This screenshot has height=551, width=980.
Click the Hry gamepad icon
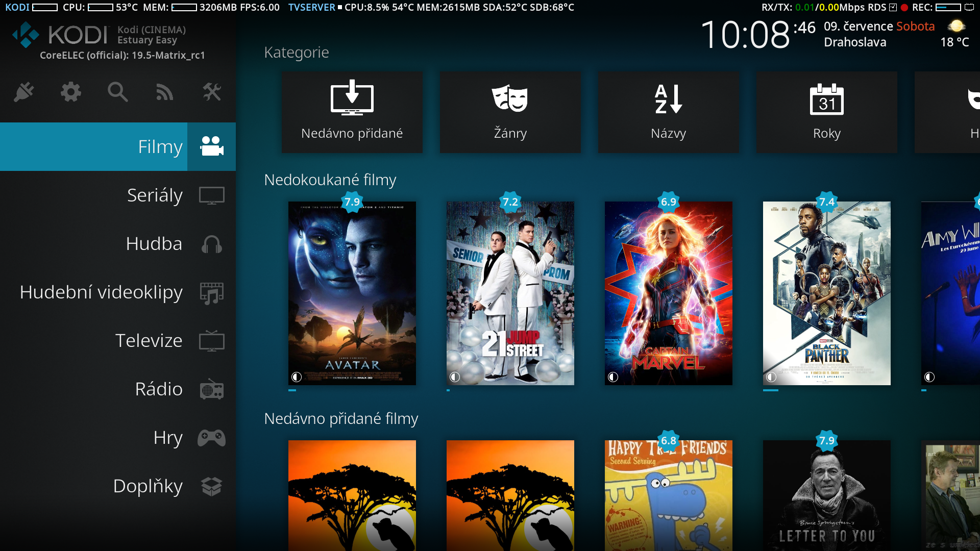211,438
